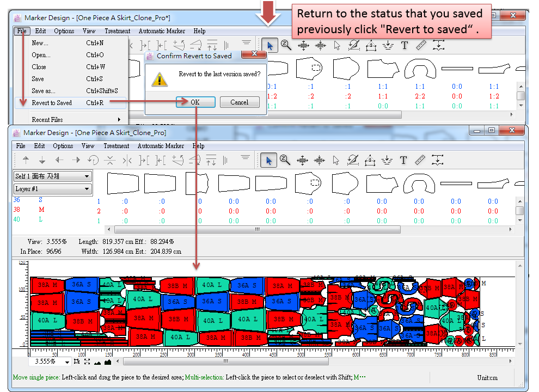Click the expand-to-full-view icon beside zoom percentage
This screenshot has width=539, height=392.
coord(87,362)
